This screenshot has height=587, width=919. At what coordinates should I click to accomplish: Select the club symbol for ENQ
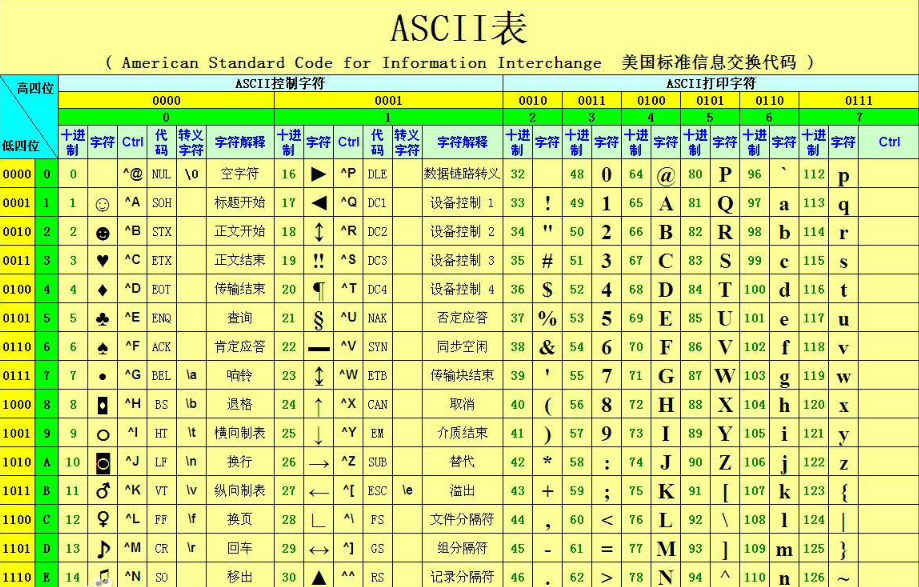coord(101,319)
